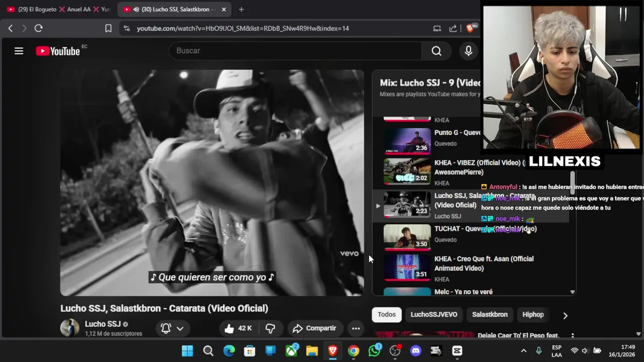The height and width of the screenshot is (362, 644).
Task: Select the Hiphop filter chip
Action: click(533, 315)
